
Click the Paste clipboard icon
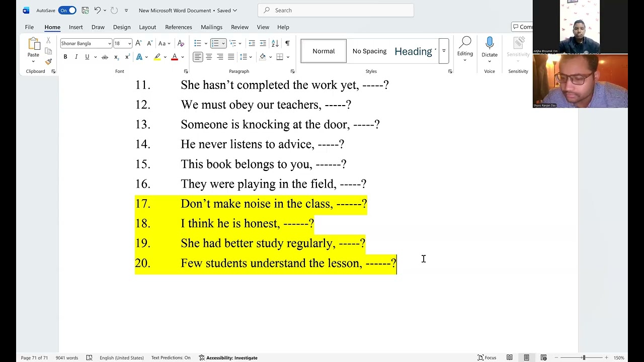pyautogui.click(x=34, y=44)
